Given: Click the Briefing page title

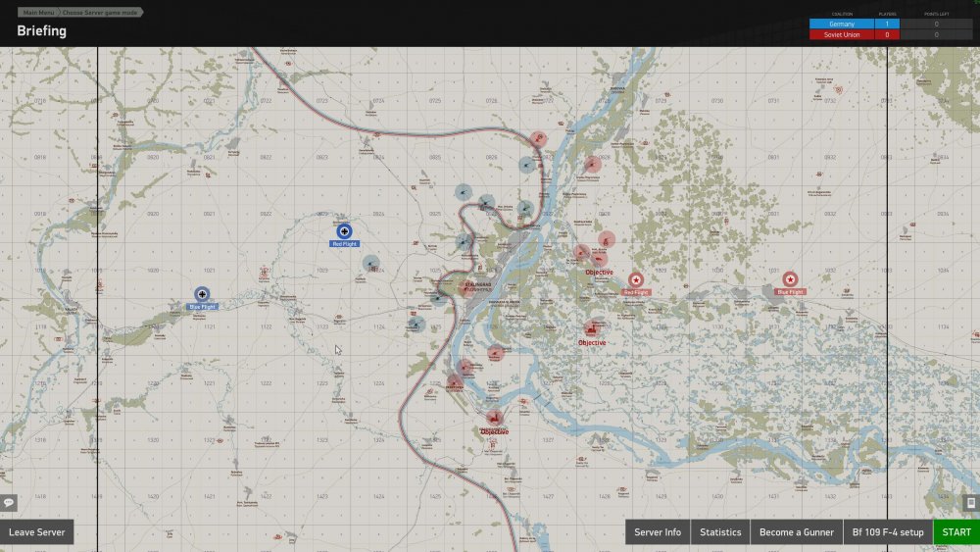Looking at the screenshot, I should point(42,30).
